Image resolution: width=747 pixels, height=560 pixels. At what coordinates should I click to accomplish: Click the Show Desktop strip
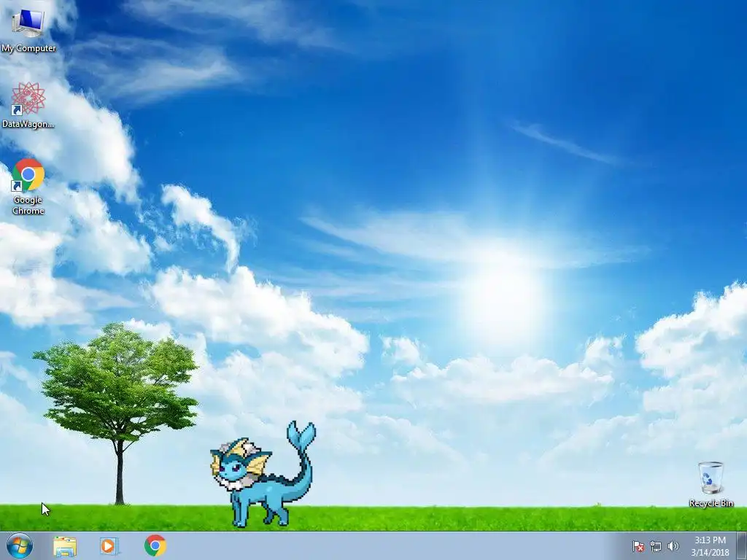coord(742,545)
